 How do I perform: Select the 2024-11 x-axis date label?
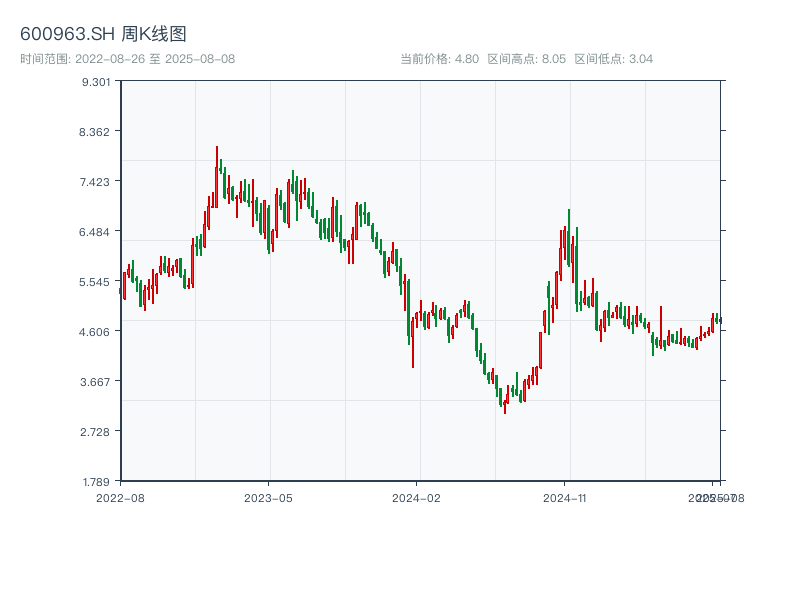click(565, 497)
